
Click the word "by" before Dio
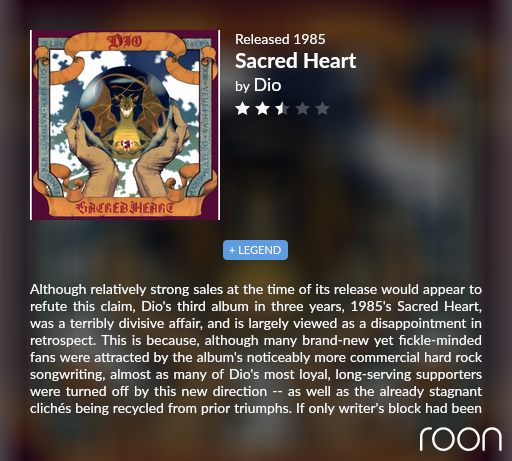pos(242,87)
